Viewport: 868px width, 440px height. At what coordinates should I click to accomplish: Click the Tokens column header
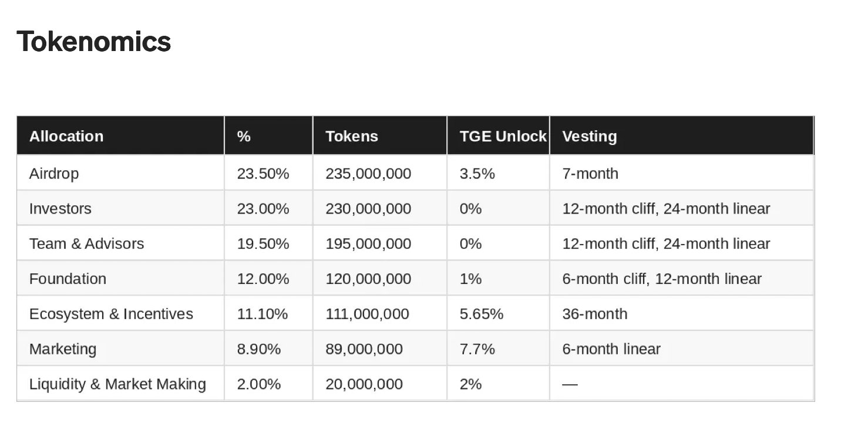352,136
